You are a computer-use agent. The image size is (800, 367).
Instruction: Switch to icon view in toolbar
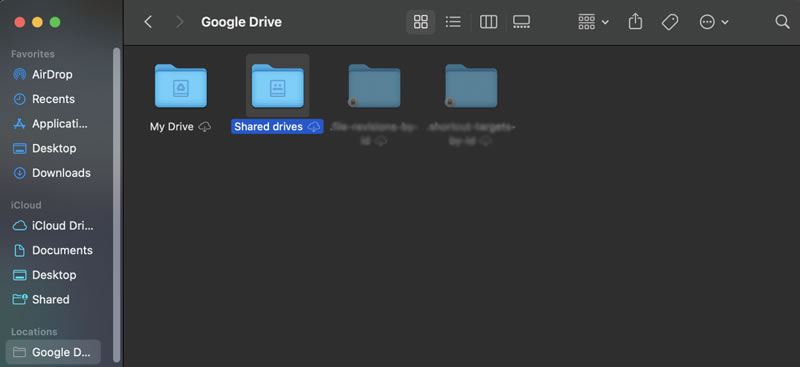[420, 22]
